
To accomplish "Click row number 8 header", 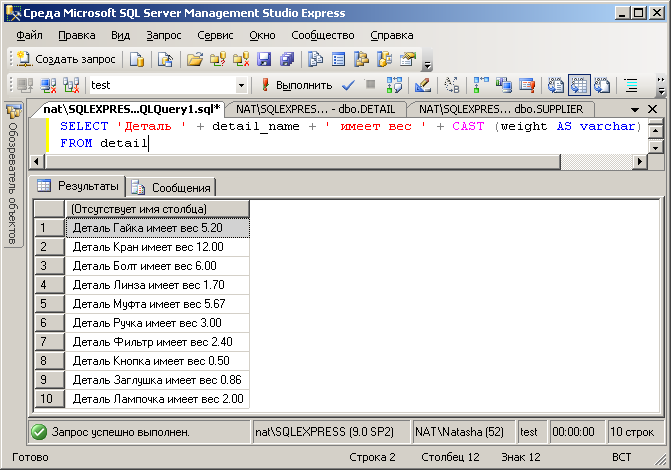I will tap(49, 361).
